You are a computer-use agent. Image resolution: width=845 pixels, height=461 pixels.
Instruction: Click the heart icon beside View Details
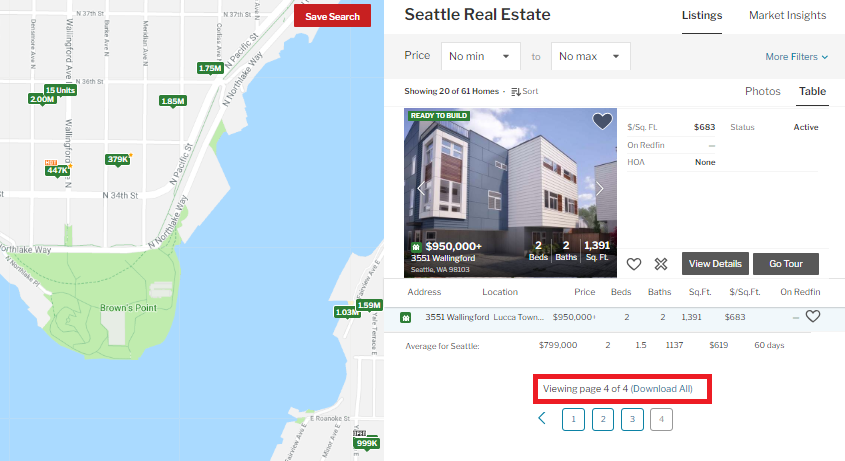pos(634,264)
